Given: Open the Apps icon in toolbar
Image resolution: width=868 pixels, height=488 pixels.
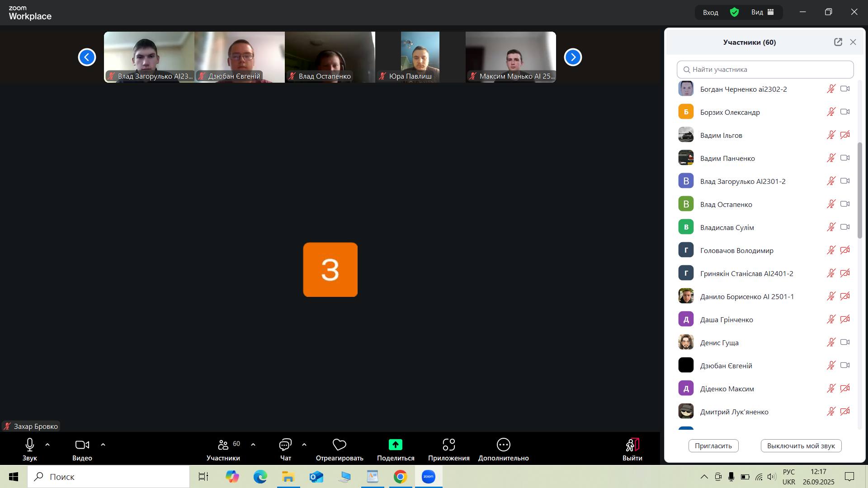Looking at the screenshot, I should 448,445.
